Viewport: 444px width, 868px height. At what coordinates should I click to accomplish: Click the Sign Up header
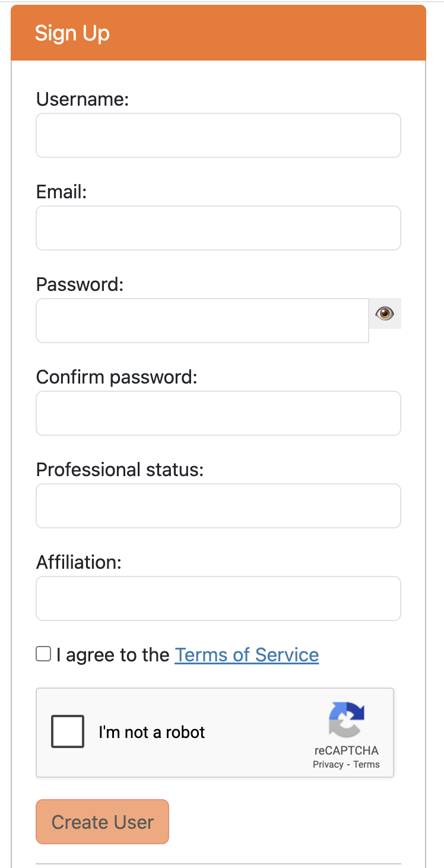click(72, 34)
